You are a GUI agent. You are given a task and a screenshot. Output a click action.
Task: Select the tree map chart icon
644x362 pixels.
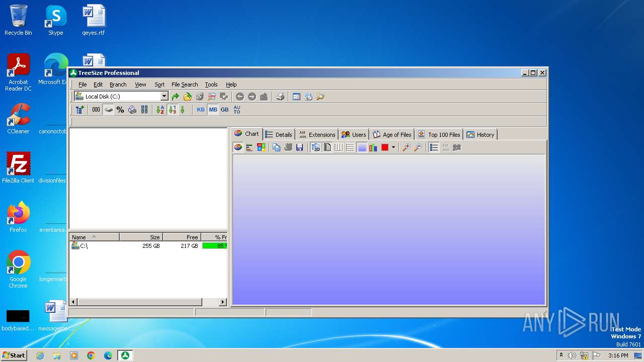tap(261, 147)
